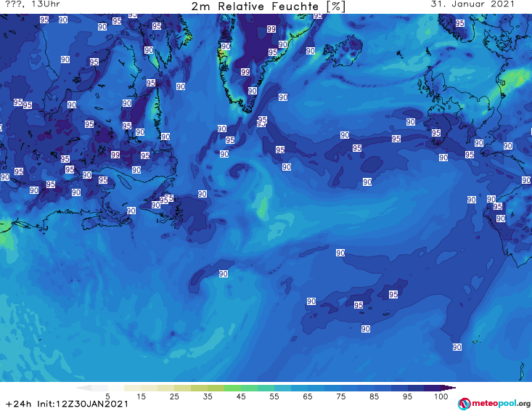The height and width of the screenshot is (411, 532).
Task: Click the scale label "65"
Action: 308,396
